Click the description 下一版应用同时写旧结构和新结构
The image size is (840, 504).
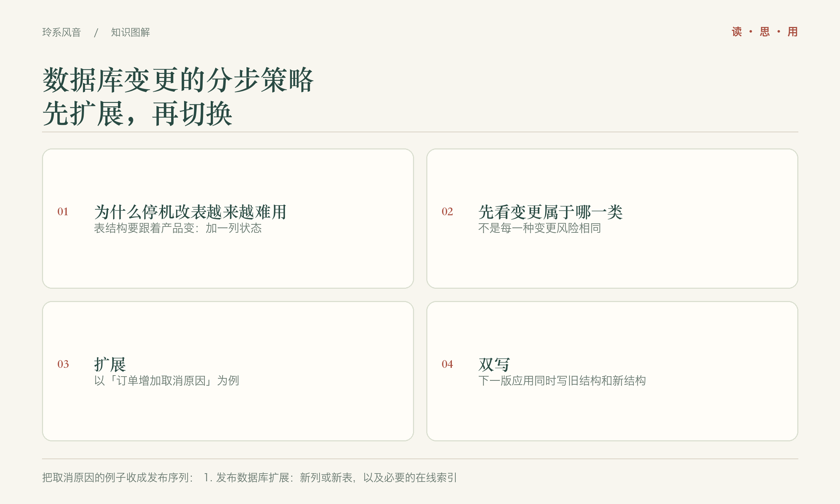tap(562, 381)
